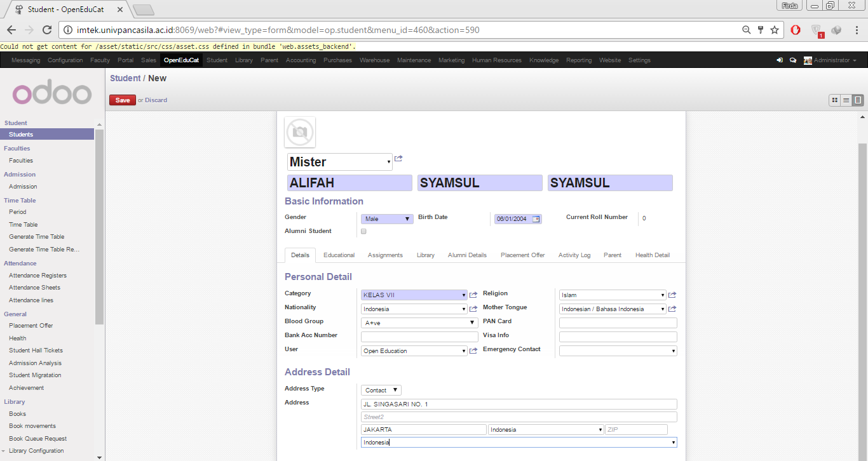Open Birth Date calendar picker
This screenshot has width=868, height=461.
[x=536, y=219]
